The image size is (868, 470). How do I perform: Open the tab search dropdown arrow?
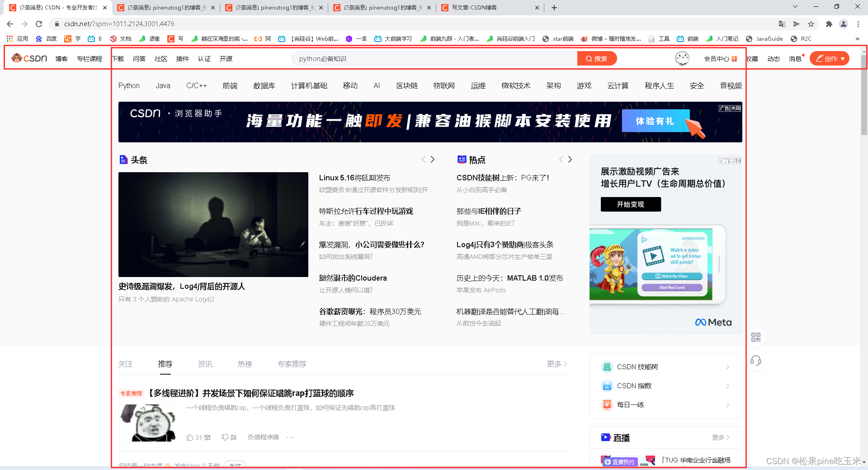(795, 6)
